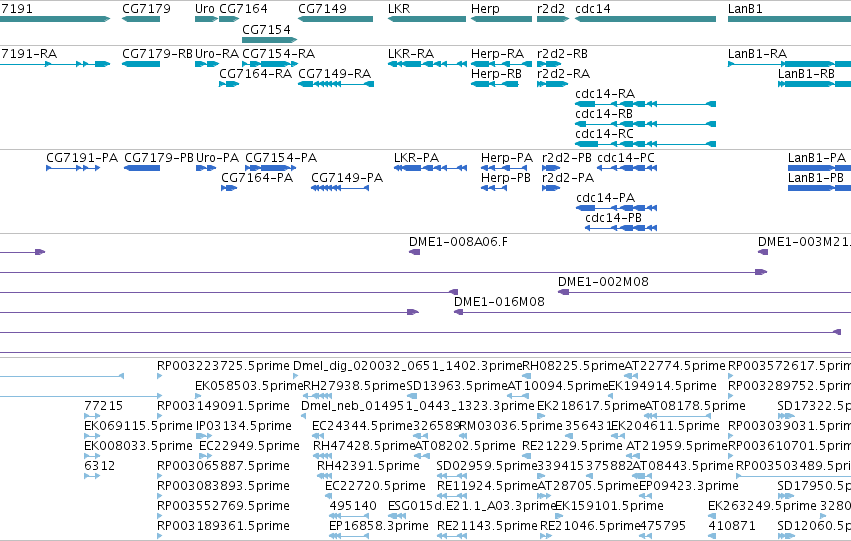
Task: Select the Herp-RB transcript label
Action: click(x=496, y=74)
